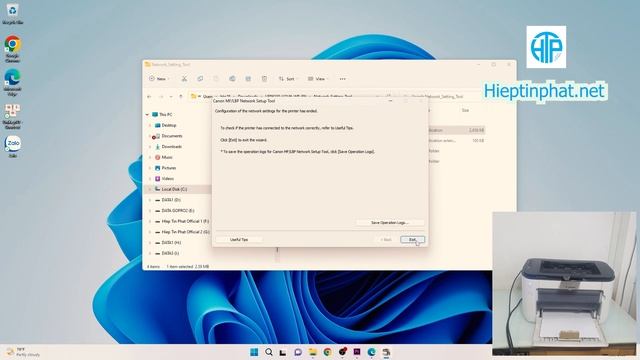Expand the Downloads tree node arrow
This screenshot has width=640, height=360.
[x=149, y=147]
